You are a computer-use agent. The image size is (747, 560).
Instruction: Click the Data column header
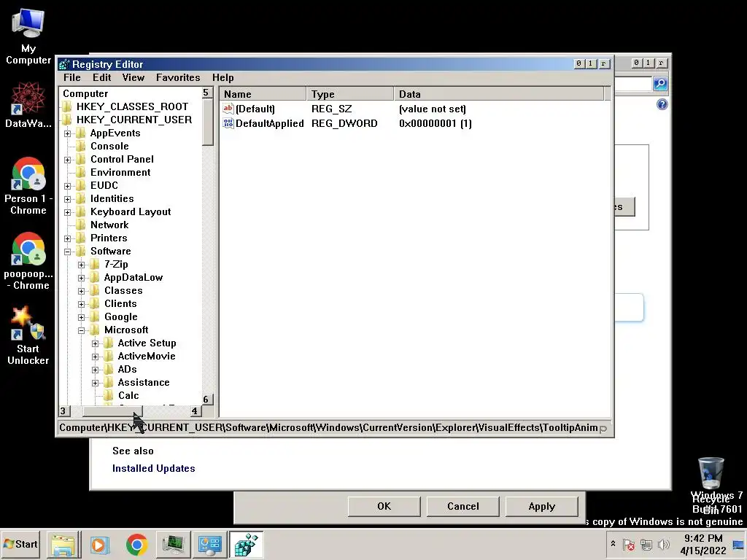click(499, 94)
